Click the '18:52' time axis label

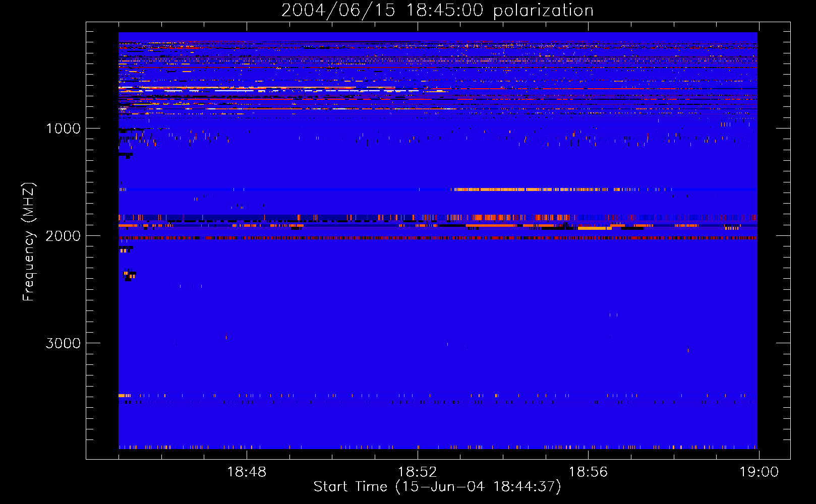[418, 472]
